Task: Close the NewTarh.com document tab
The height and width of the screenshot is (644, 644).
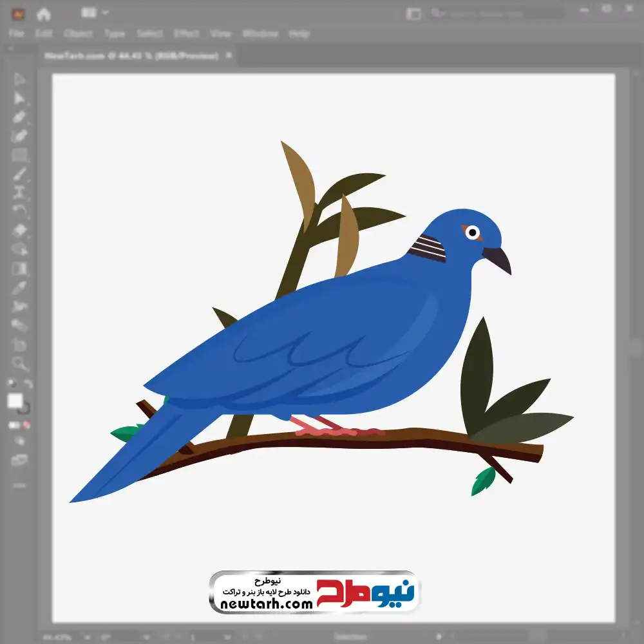Action: (229, 56)
